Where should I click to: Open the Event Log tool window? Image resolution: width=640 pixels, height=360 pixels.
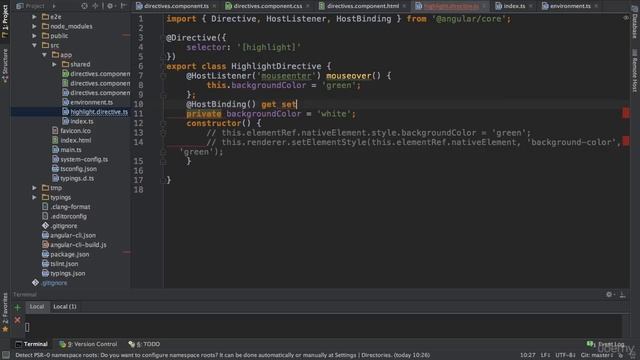[x=606, y=344]
